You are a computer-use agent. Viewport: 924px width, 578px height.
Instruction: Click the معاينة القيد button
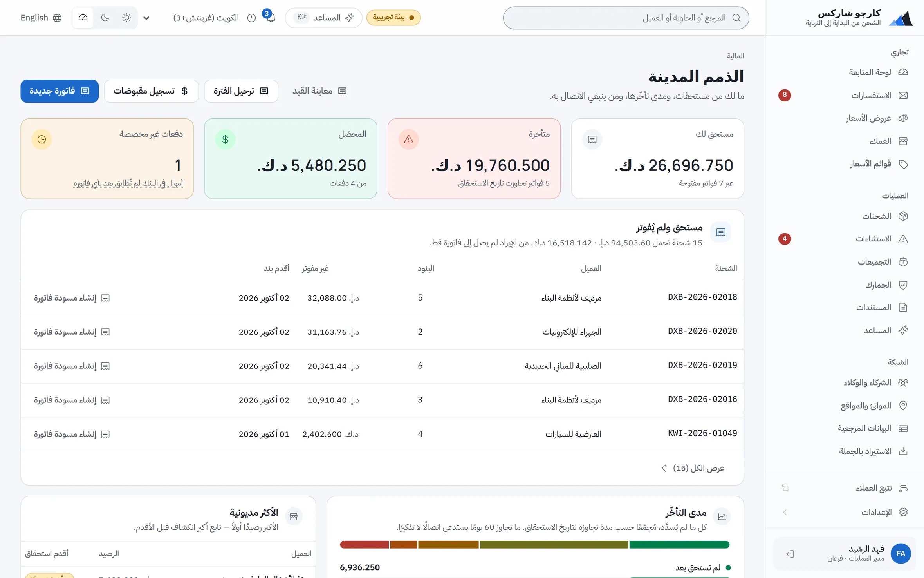click(319, 91)
